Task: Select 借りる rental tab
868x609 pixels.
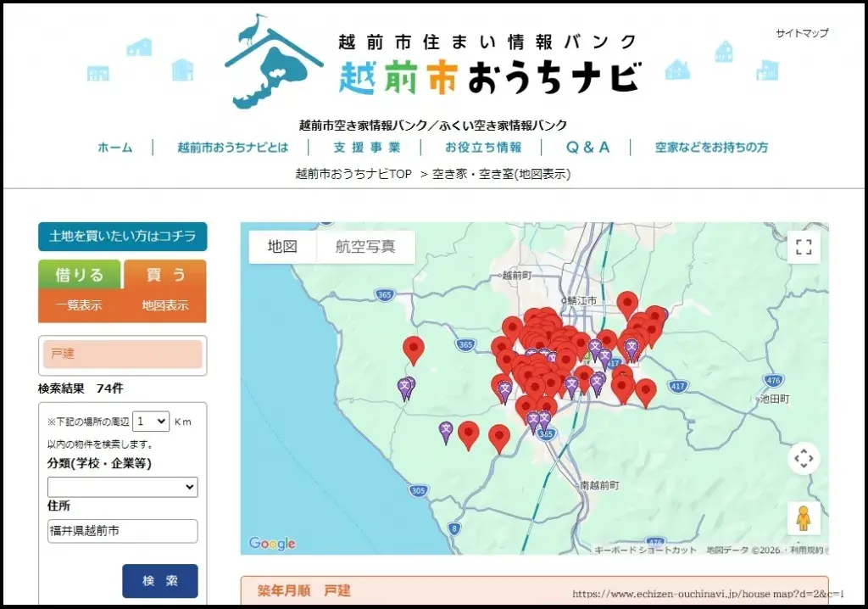Action: coord(80,274)
